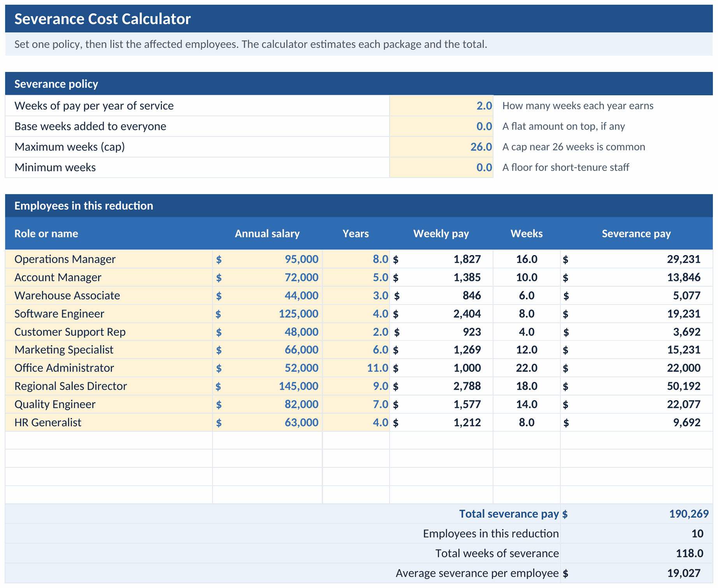Select the Customer Support Rep cell
Viewport: 718px width, 588px height.
click(x=109, y=332)
